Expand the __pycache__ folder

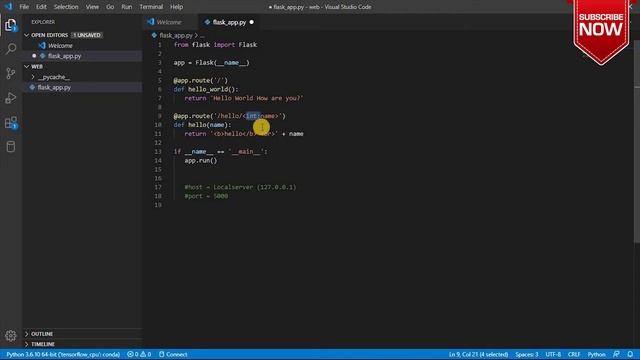pyautogui.click(x=53, y=77)
